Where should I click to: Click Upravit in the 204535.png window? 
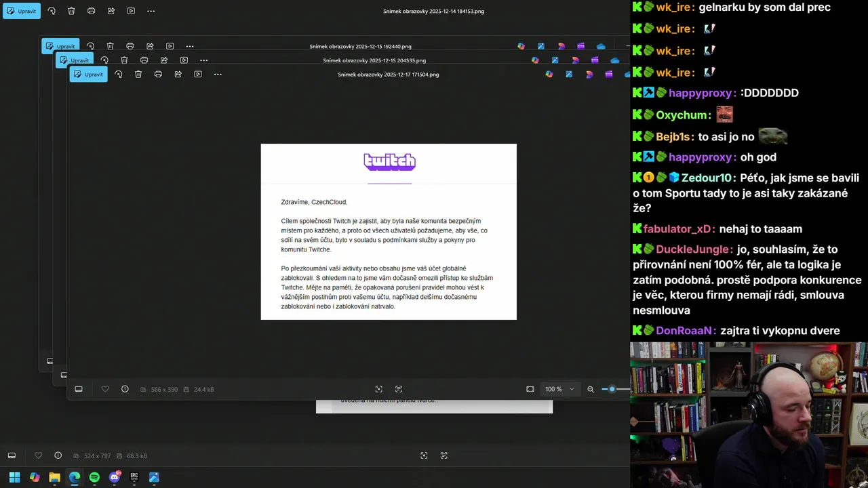click(75, 60)
